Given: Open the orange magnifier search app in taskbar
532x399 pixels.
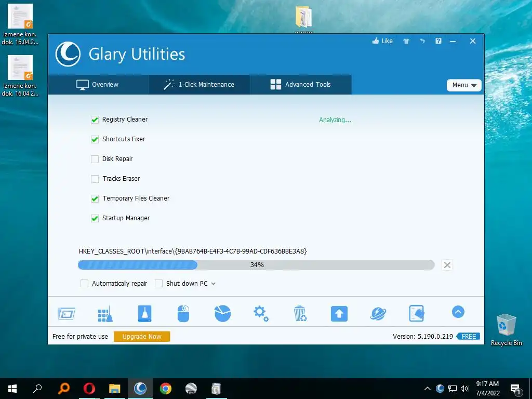Looking at the screenshot, I should coord(63,389).
